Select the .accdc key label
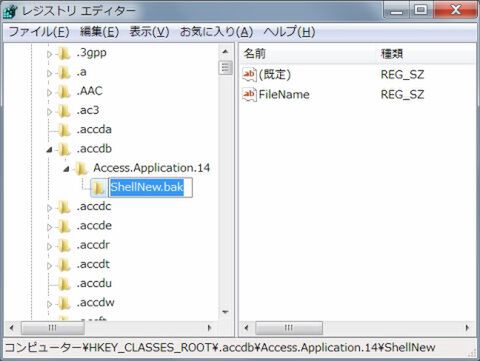This screenshot has height=361, width=480. (94, 207)
